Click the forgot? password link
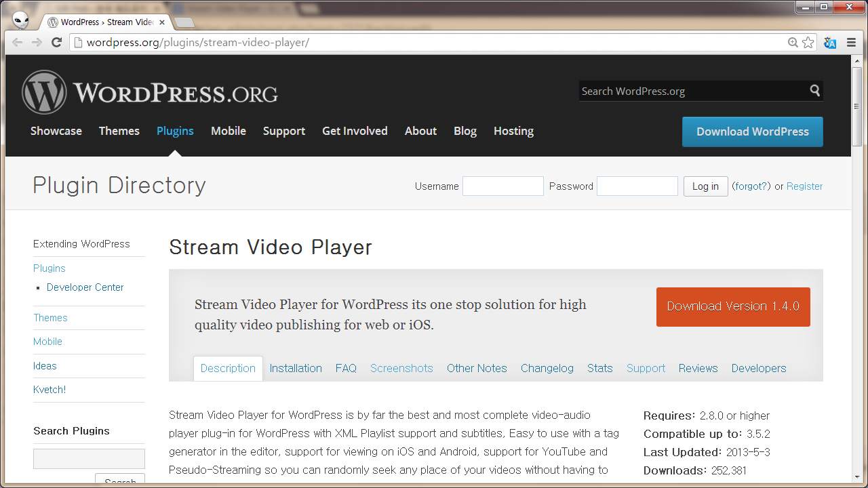 751,186
